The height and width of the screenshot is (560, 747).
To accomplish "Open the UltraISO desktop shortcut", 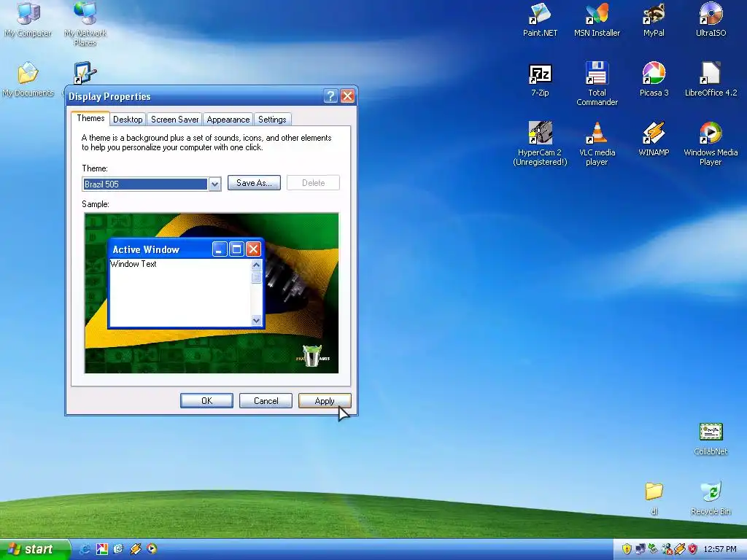I will pos(711,20).
